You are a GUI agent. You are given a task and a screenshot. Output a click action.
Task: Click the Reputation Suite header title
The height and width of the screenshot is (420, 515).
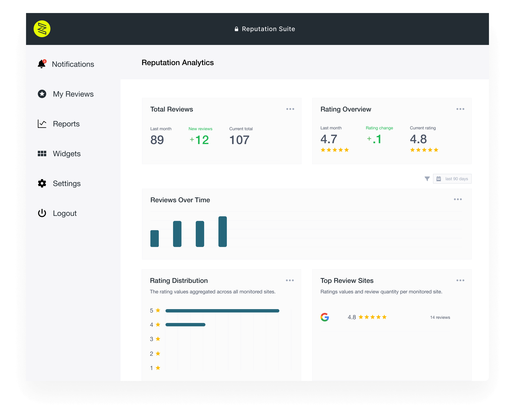pos(268,29)
